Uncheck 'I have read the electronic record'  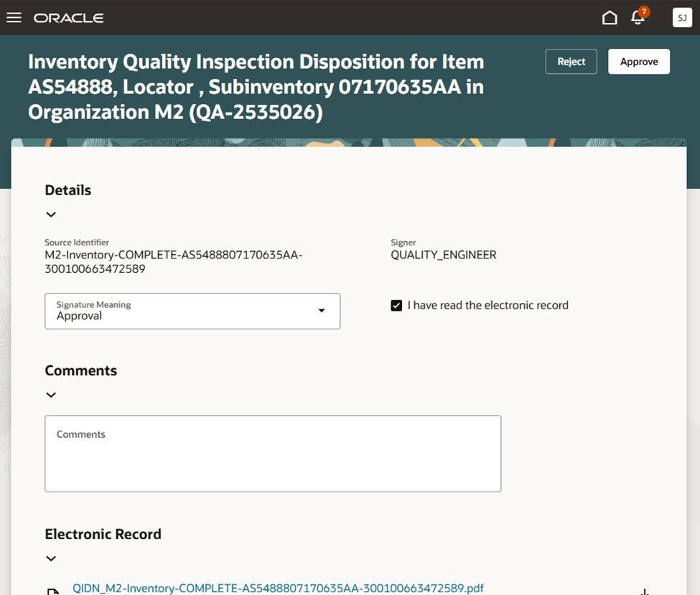[x=396, y=305]
